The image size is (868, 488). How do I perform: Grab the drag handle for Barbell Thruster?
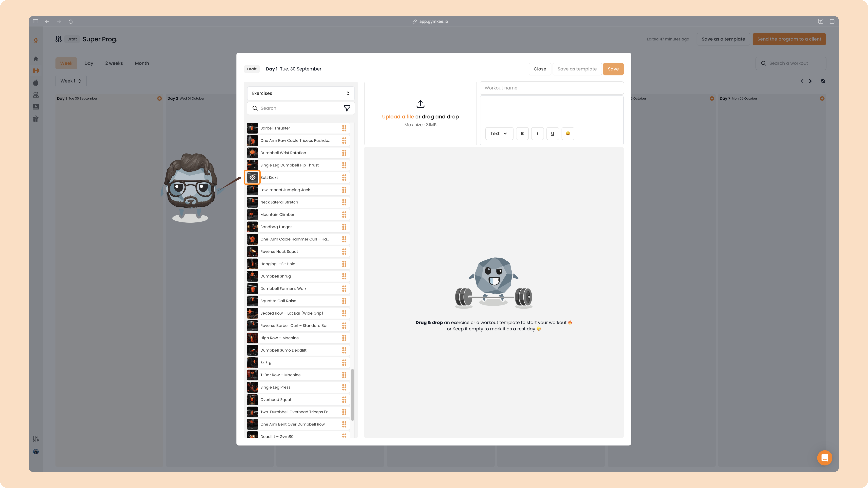point(344,128)
